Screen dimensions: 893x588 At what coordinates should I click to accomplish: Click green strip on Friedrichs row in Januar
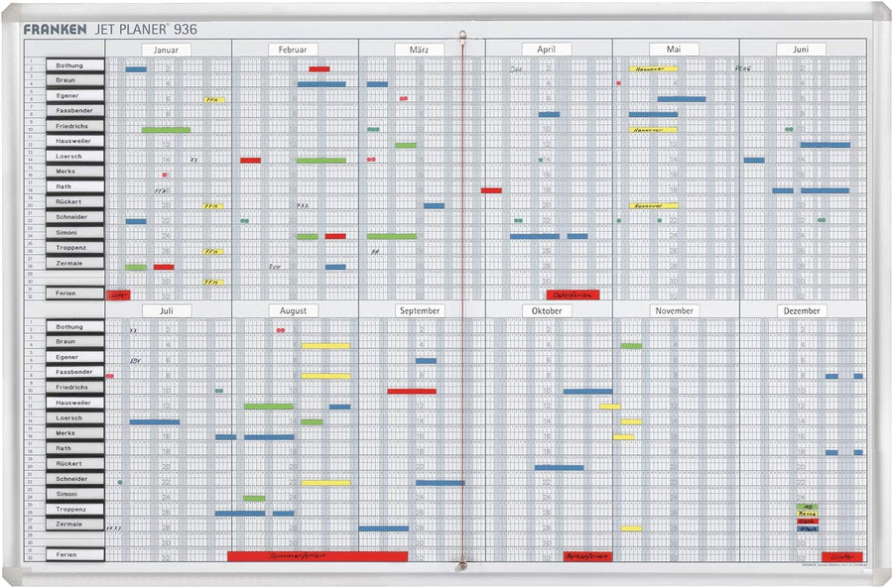(167, 130)
